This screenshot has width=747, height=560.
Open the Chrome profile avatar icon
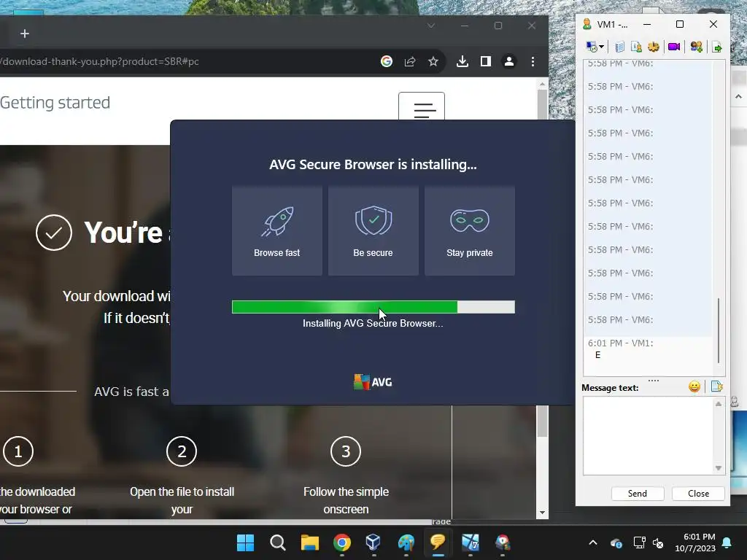pyautogui.click(x=508, y=61)
